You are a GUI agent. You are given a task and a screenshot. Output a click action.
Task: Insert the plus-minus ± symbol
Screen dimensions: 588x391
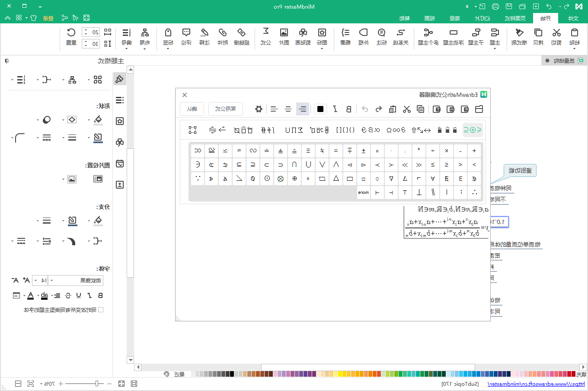click(364, 151)
